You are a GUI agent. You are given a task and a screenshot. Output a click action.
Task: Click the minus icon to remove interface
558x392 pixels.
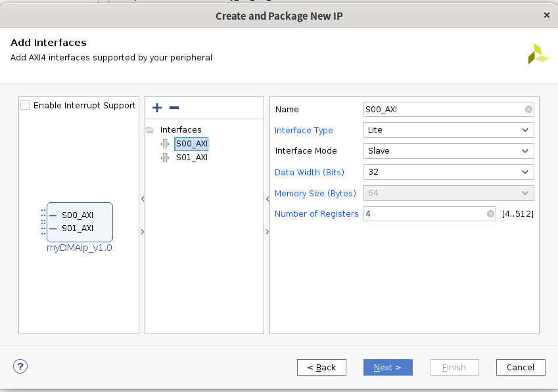pos(174,108)
